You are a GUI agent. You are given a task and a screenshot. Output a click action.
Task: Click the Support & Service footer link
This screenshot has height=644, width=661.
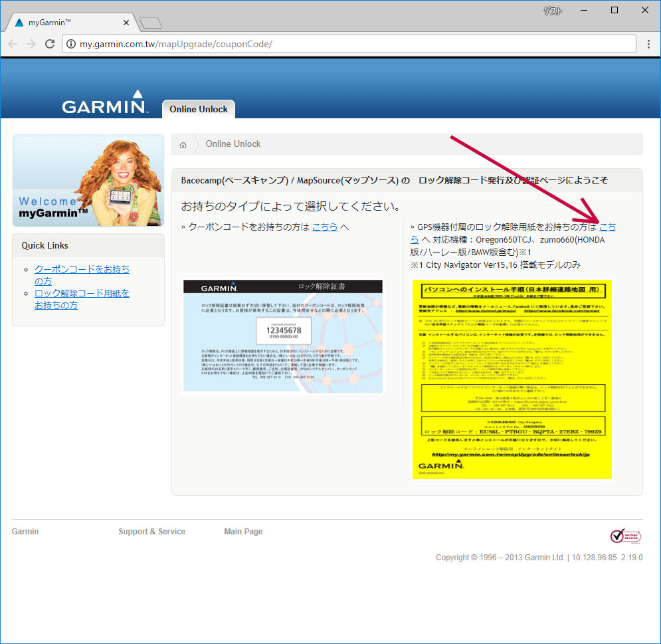tap(151, 532)
